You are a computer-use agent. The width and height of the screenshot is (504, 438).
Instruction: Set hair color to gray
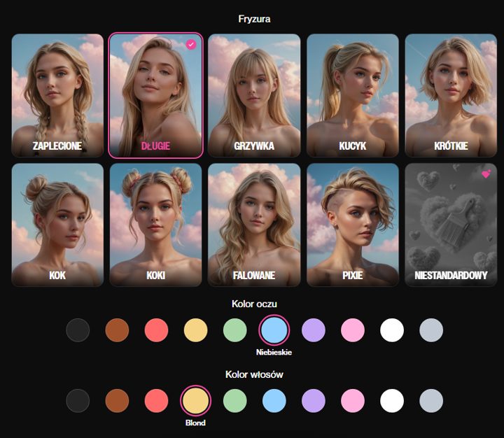coord(431,401)
